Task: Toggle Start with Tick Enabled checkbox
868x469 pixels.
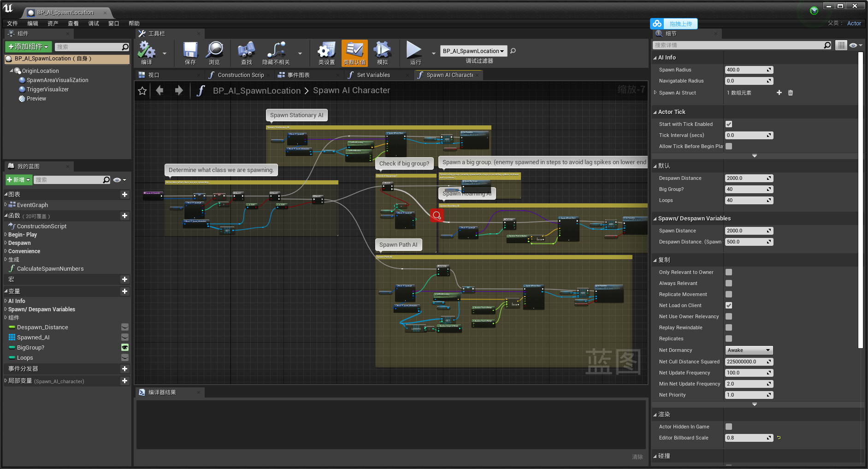Action: (729, 124)
